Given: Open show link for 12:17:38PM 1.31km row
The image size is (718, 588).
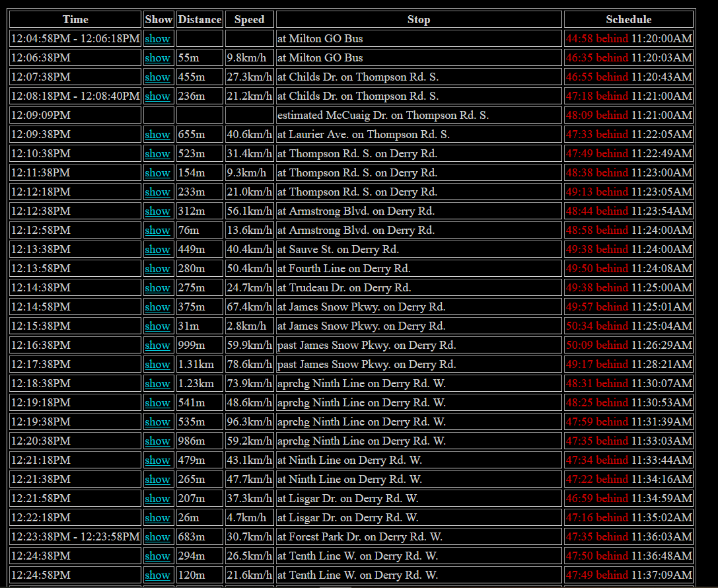Looking at the screenshot, I should coord(157,365).
